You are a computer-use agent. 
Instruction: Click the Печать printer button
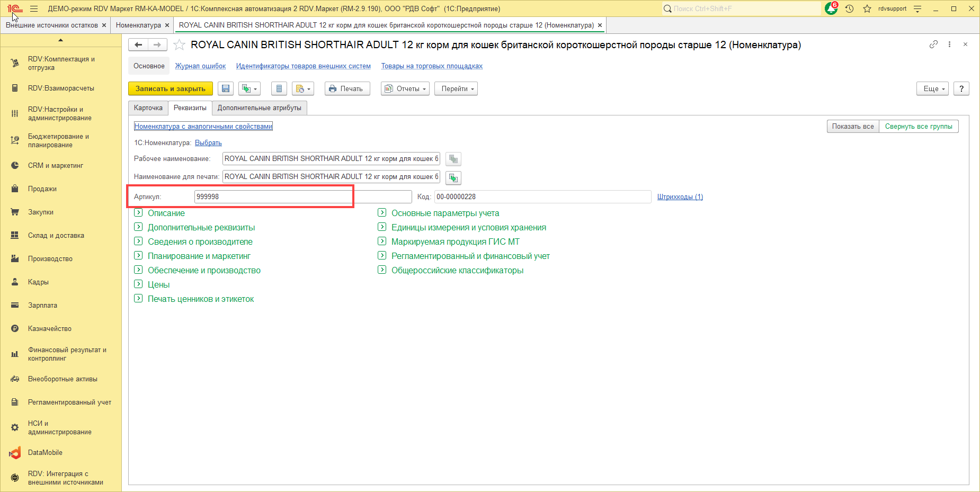tap(347, 88)
